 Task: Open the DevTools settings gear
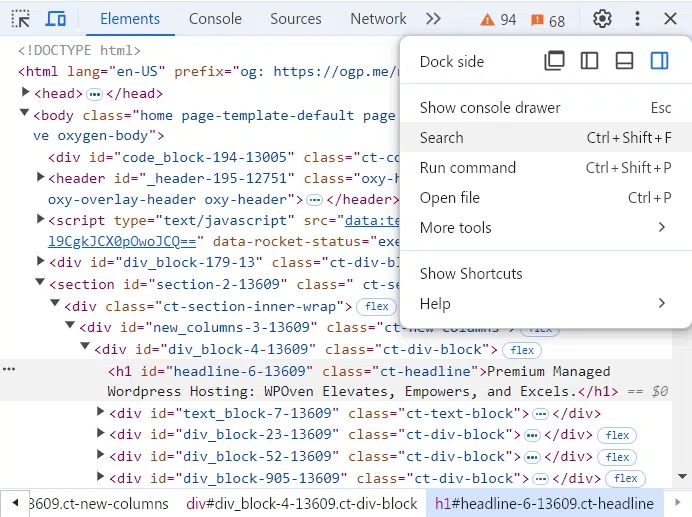click(601, 19)
